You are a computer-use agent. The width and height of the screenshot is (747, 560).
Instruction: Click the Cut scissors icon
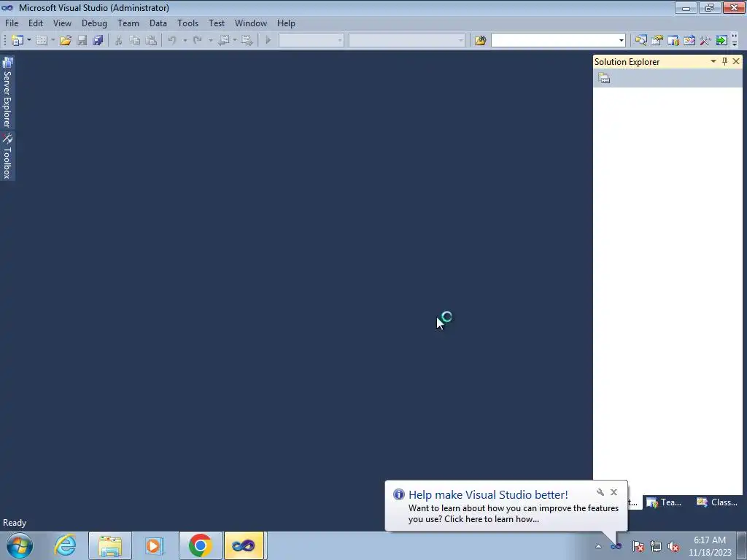pyautogui.click(x=119, y=41)
